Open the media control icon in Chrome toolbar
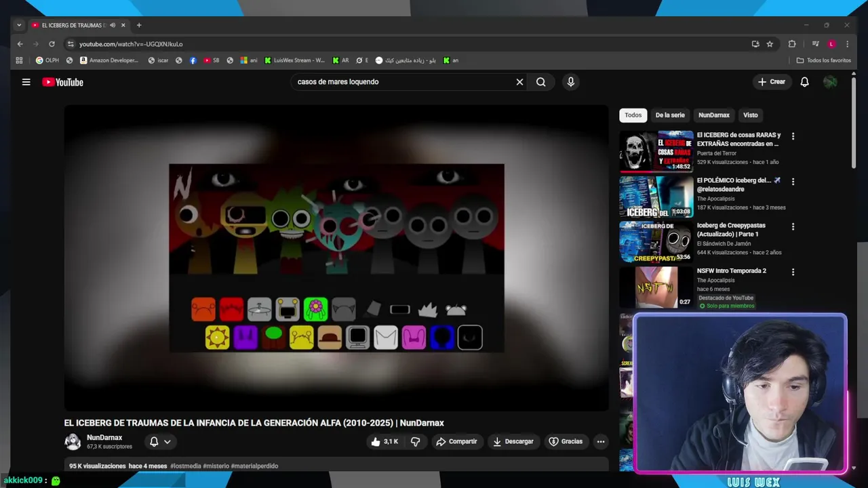 point(816,44)
